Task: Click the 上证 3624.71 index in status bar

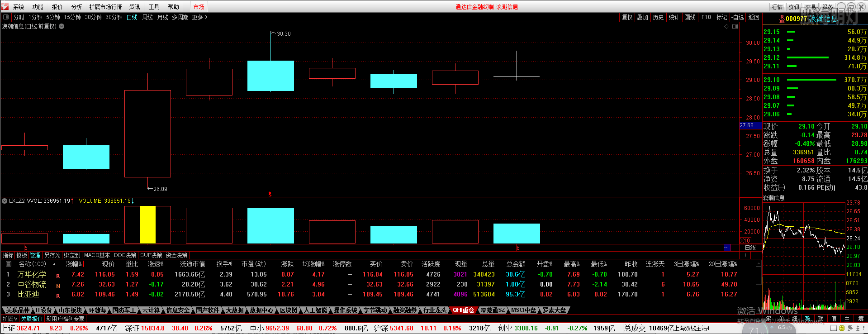Action: (x=21, y=328)
